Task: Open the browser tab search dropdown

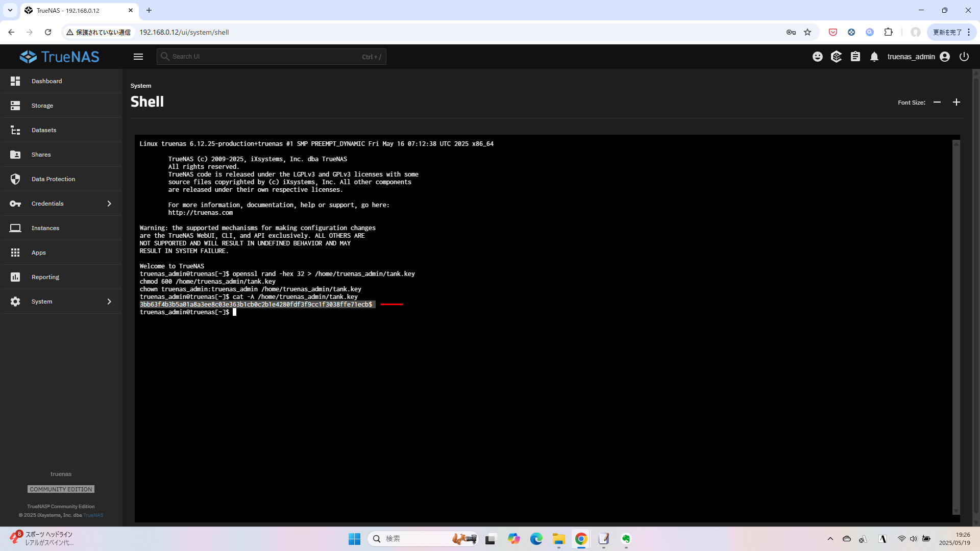Action: (x=10, y=10)
